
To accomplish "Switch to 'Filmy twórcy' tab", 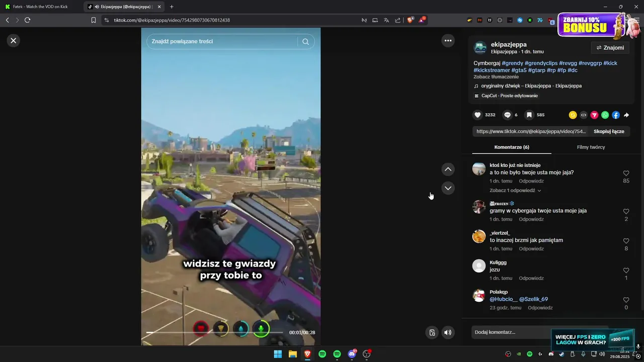I will click(x=591, y=147).
